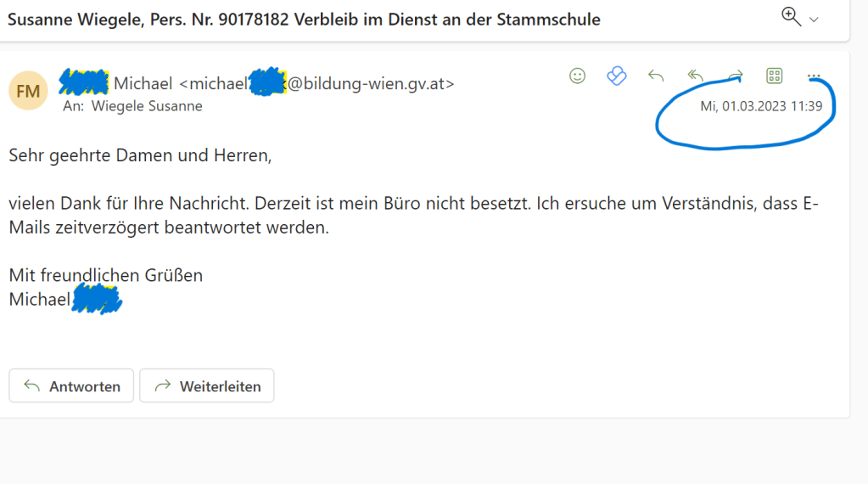
Task: Click the 'Mit freundlichen Grüßen' closing line
Action: pos(105,276)
